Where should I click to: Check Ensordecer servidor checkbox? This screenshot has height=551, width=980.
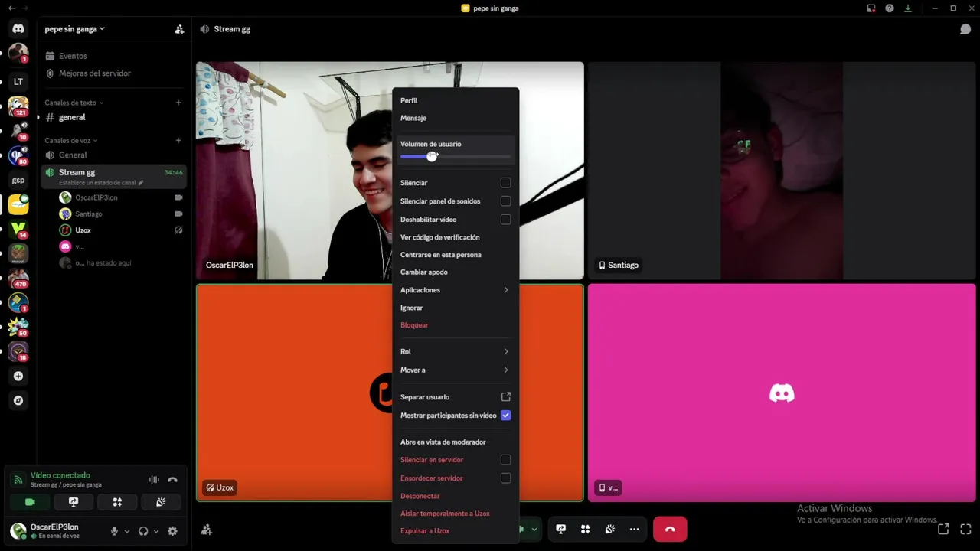505,478
